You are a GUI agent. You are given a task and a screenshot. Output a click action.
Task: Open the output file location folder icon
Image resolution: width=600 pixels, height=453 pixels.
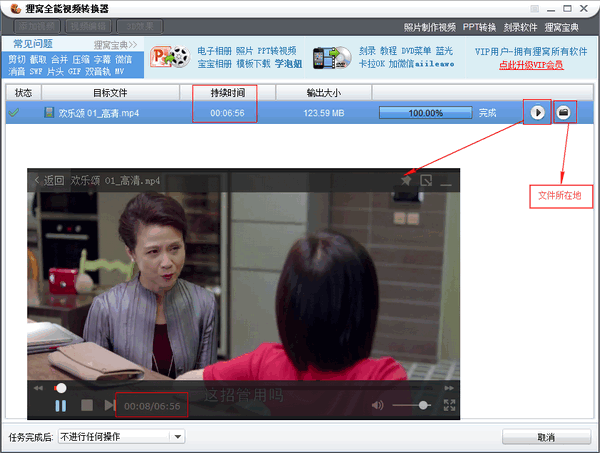tap(563, 112)
